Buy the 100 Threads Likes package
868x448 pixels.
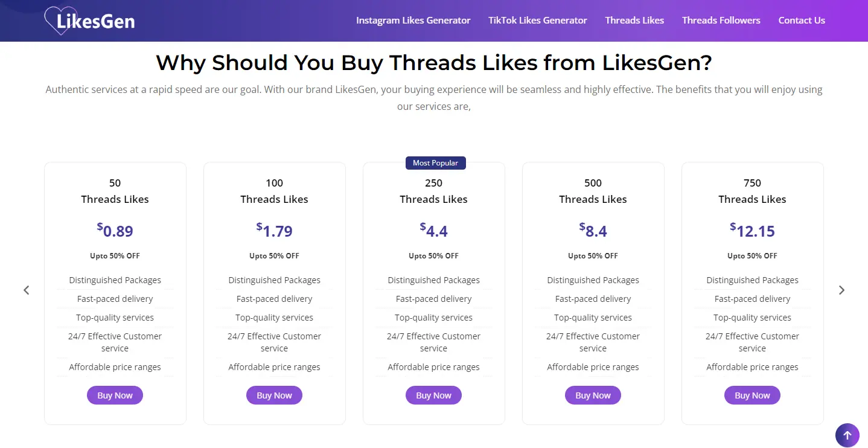click(274, 395)
